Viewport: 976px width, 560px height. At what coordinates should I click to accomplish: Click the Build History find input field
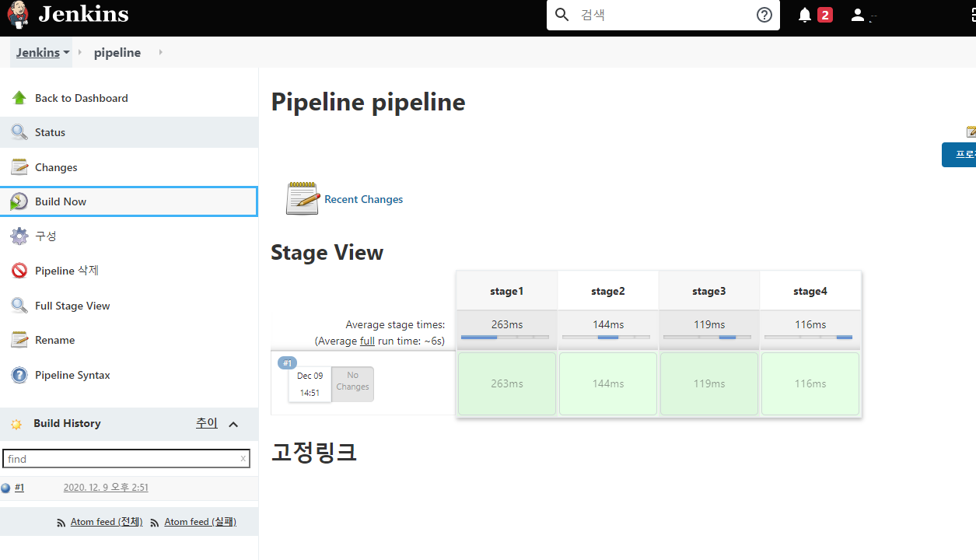tap(124, 459)
